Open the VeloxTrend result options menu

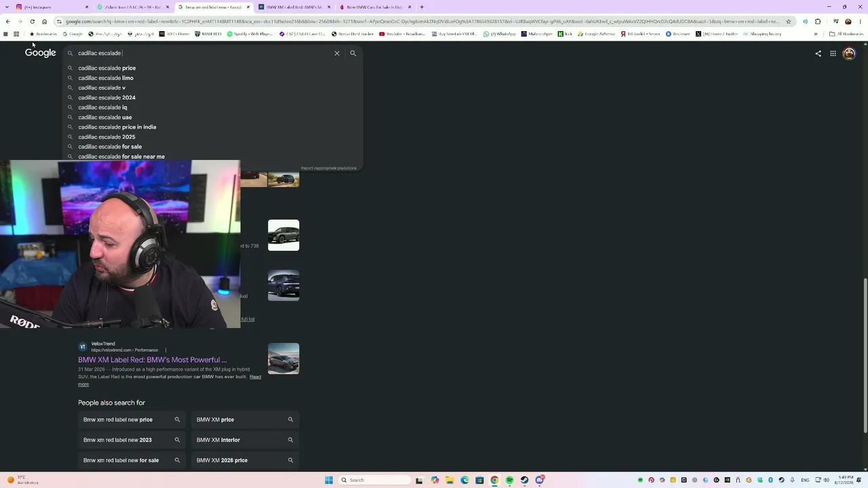point(165,350)
